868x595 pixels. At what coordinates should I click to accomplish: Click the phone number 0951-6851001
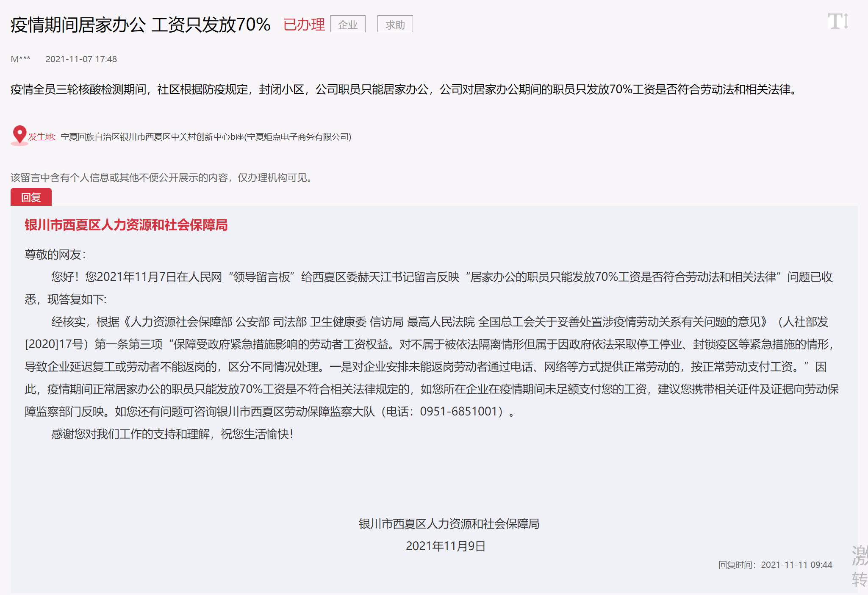click(458, 412)
